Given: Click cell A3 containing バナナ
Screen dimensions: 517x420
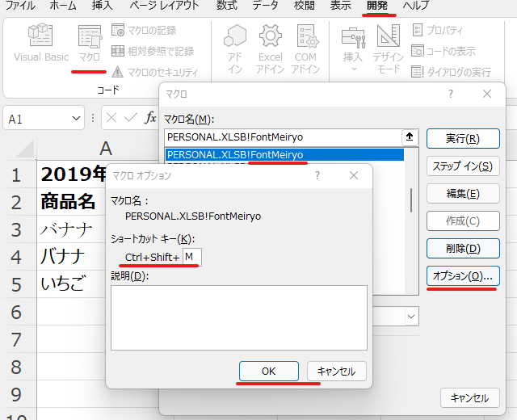Looking at the screenshot, I should click(x=71, y=229).
